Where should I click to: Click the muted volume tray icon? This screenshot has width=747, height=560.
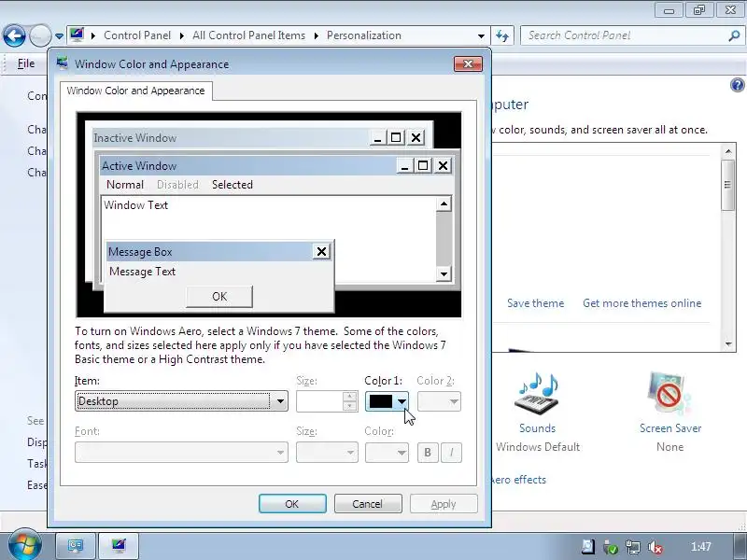click(655, 547)
